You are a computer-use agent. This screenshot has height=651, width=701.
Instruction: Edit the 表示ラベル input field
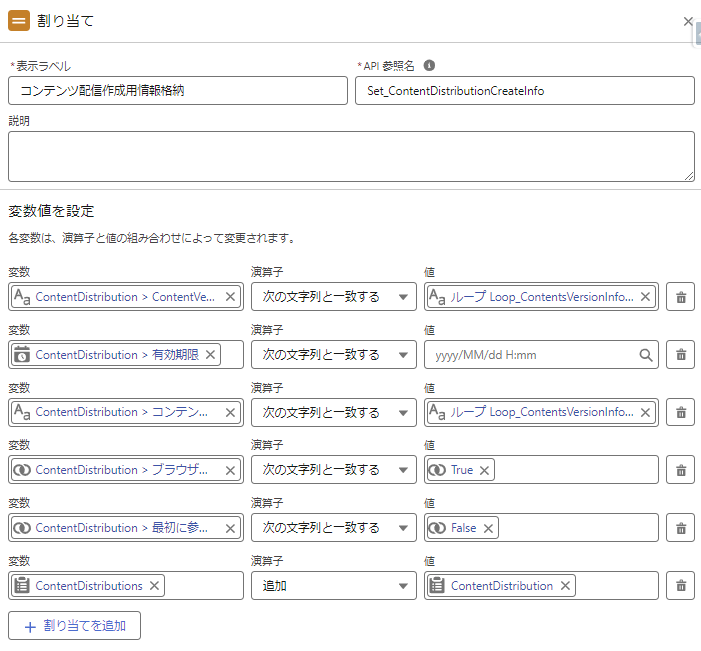click(x=177, y=91)
